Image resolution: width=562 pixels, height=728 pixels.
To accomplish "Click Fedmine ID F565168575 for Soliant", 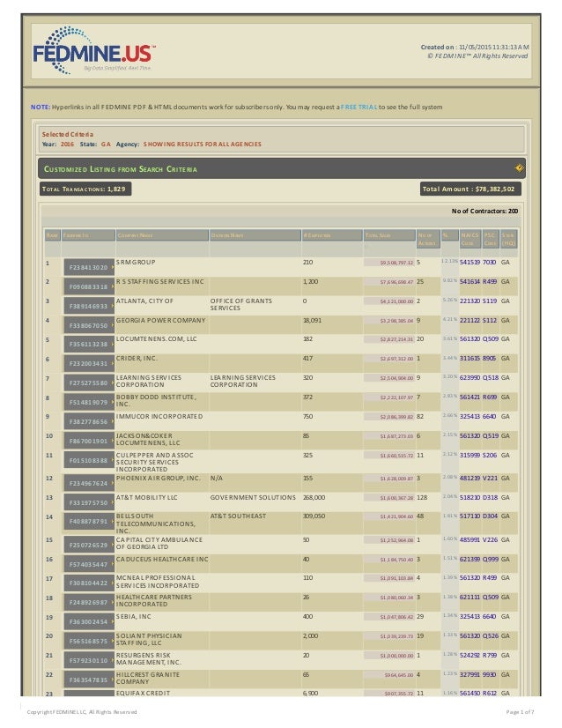I will click(x=89, y=641).
